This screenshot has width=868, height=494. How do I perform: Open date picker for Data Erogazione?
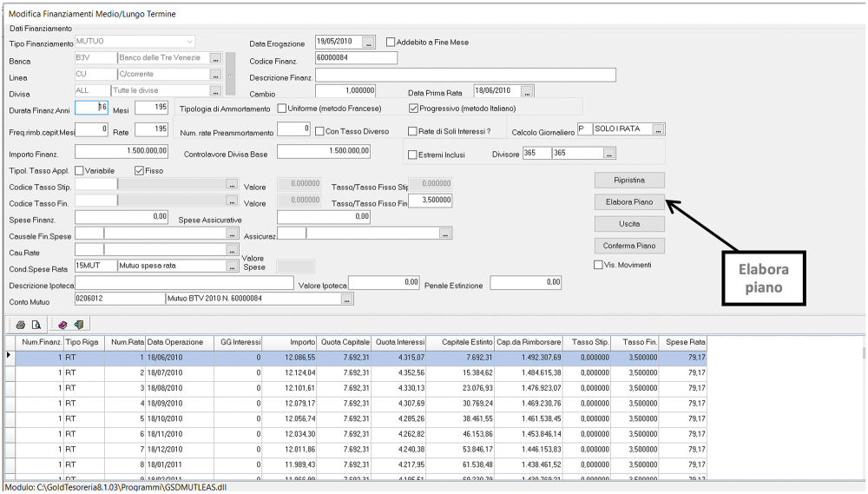point(369,43)
